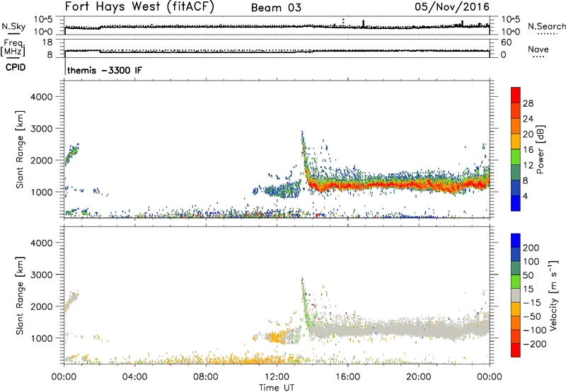Click the "28" value on the power scale

[528, 103]
